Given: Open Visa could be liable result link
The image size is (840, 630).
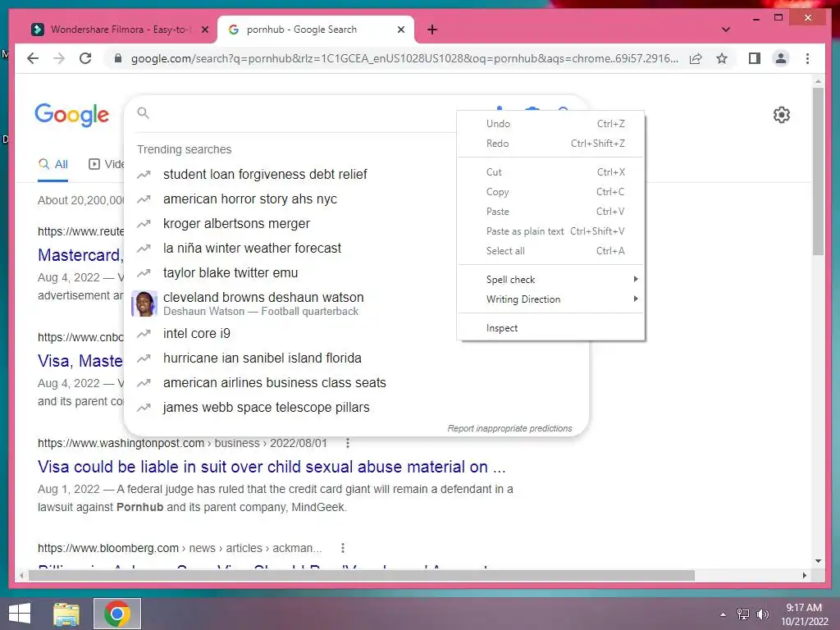Looking at the screenshot, I should click(x=272, y=467).
